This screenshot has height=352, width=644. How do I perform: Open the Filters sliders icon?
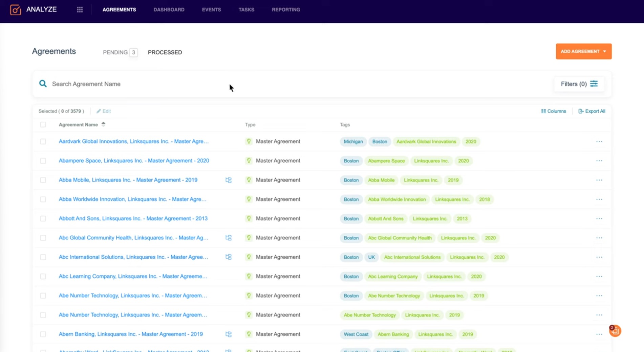594,84
